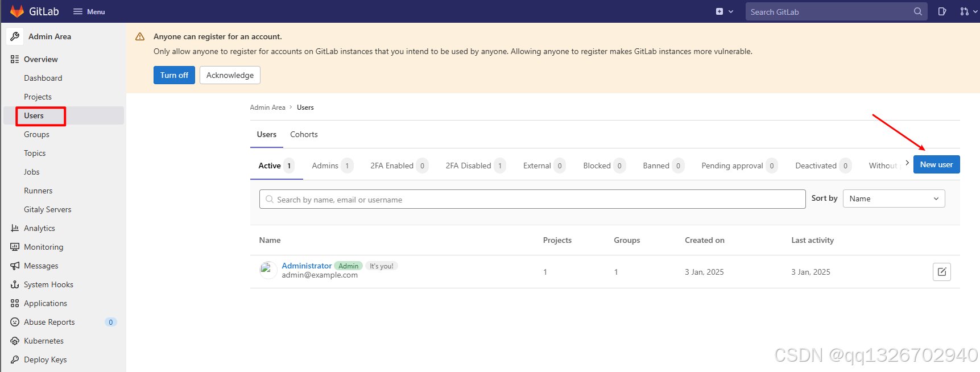The height and width of the screenshot is (372, 980).
Task: Select Users in the sidebar
Action: click(34, 115)
